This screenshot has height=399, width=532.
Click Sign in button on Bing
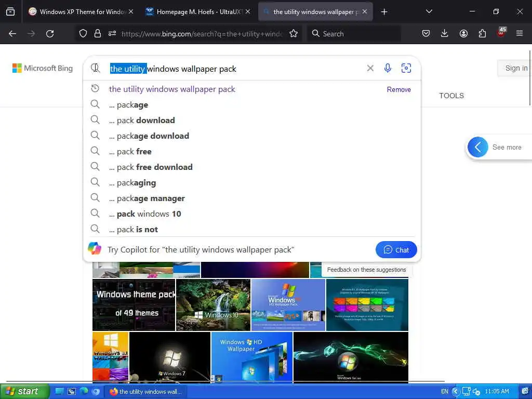[516, 68]
